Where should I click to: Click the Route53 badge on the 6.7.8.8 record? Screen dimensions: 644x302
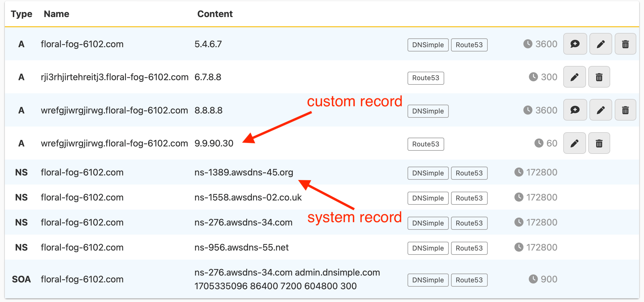[425, 78]
